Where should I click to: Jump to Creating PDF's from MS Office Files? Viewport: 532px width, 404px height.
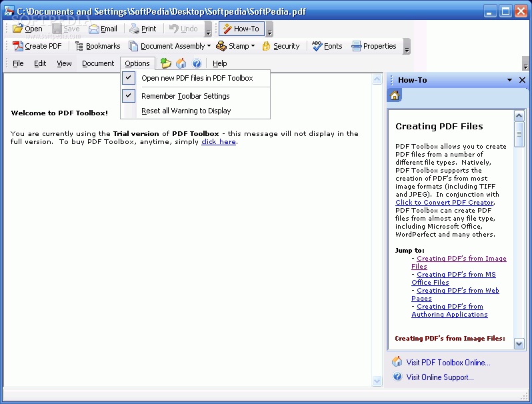(x=453, y=279)
